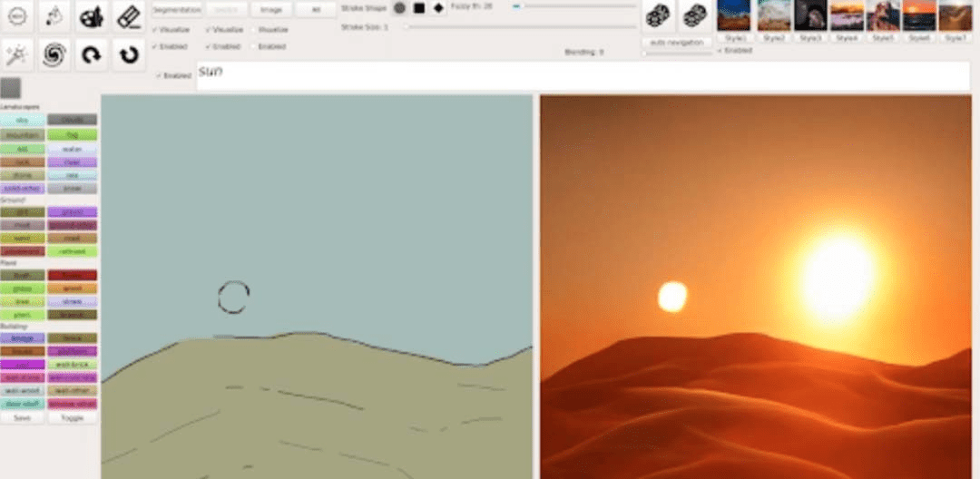Image resolution: width=980 pixels, height=479 pixels.
Task: Select the palette and brush tool
Action: coord(91,15)
